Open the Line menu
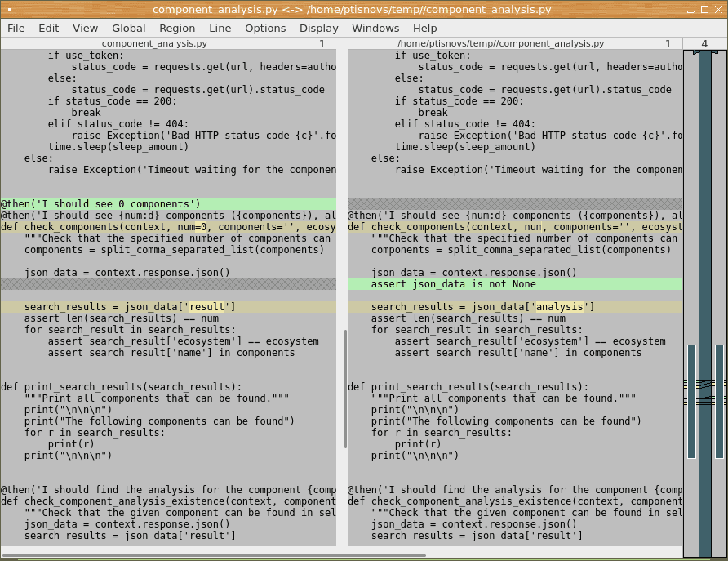728x561 pixels. (x=220, y=29)
